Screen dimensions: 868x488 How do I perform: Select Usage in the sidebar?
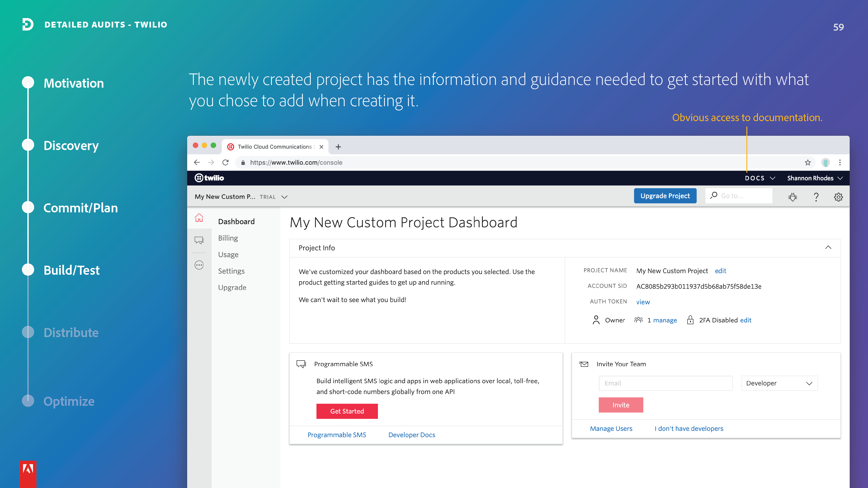pyautogui.click(x=228, y=254)
